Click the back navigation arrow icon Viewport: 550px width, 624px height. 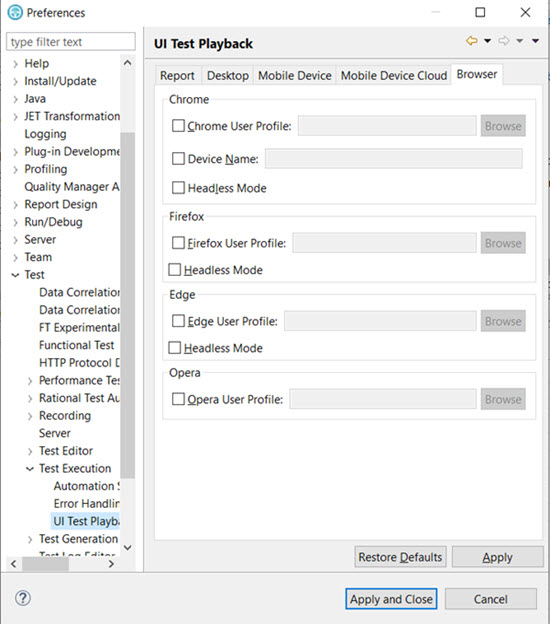tap(472, 41)
